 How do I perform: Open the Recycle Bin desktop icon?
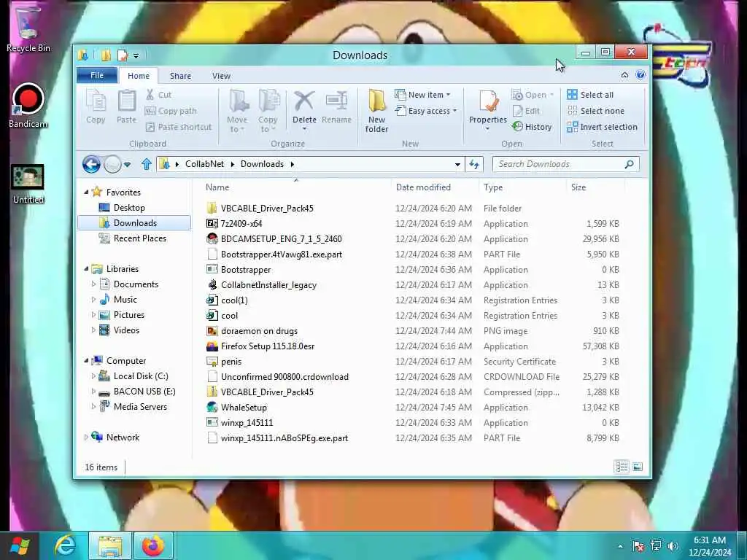pos(28,28)
